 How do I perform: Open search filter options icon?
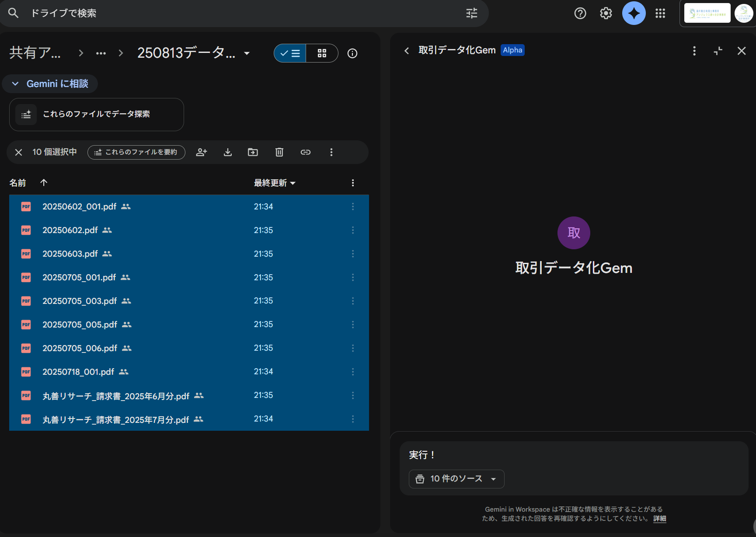[x=471, y=13]
